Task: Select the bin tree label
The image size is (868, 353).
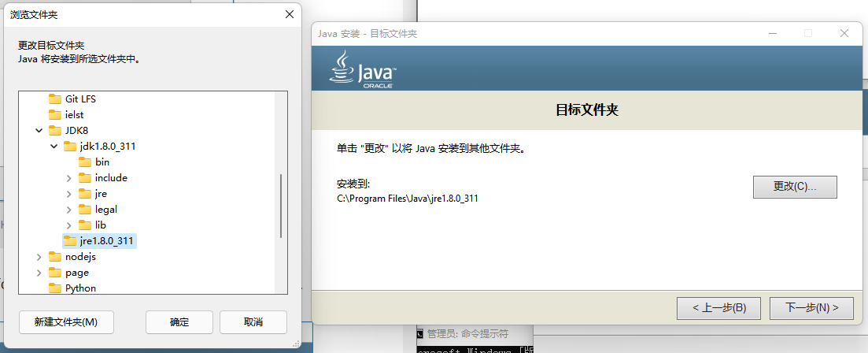Action: click(102, 162)
